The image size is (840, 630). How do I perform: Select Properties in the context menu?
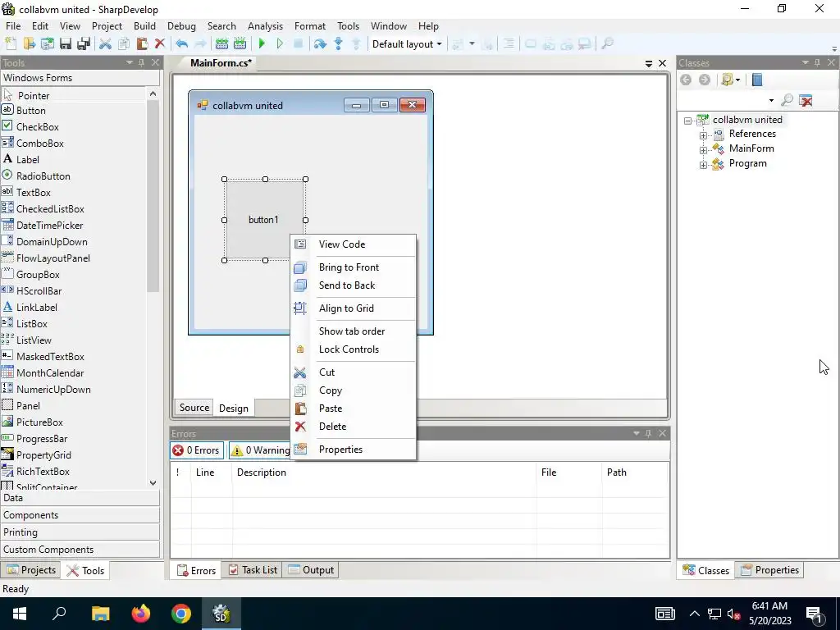(x=354, y=450)
